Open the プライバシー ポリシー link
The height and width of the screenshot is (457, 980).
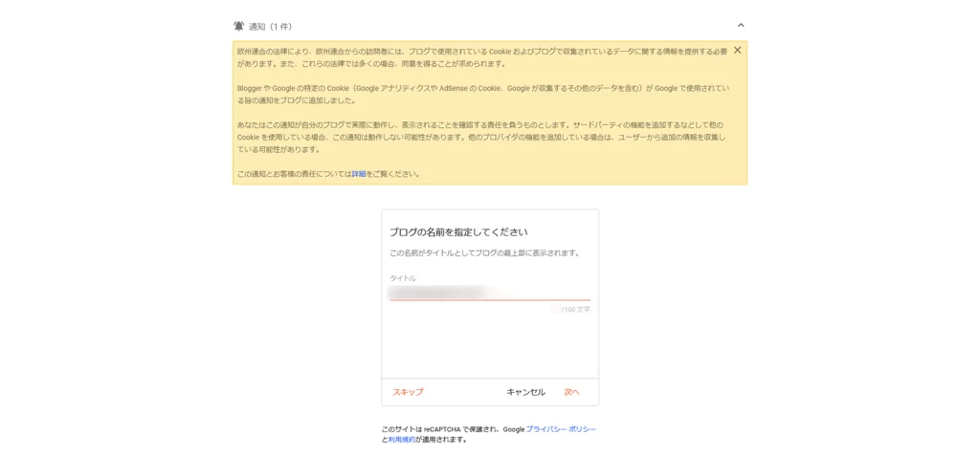point(561,429)
